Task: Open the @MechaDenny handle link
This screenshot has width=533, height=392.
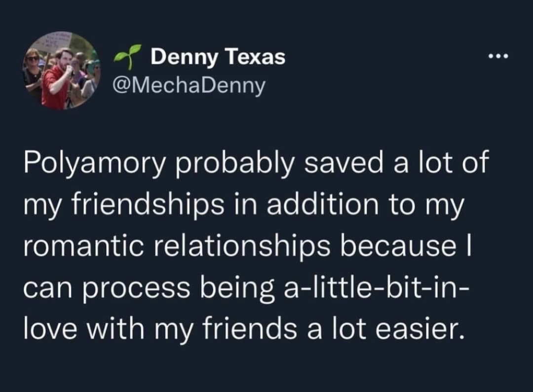Action: (x=189, y=86)
